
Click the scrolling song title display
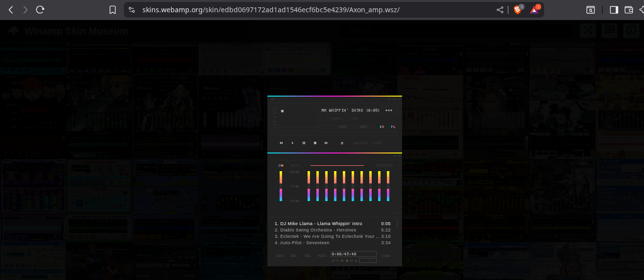click(x=359, y=110)
